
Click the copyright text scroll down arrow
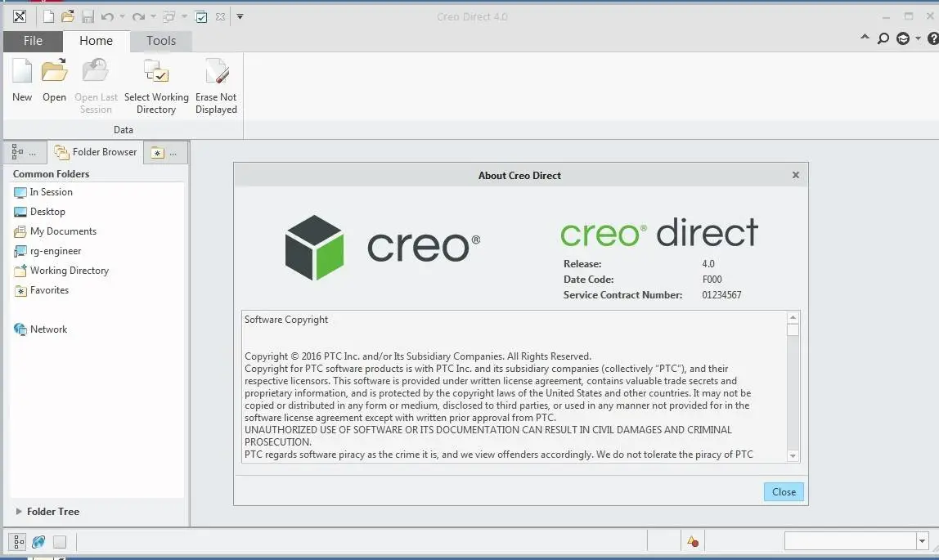tap(793, 456)
